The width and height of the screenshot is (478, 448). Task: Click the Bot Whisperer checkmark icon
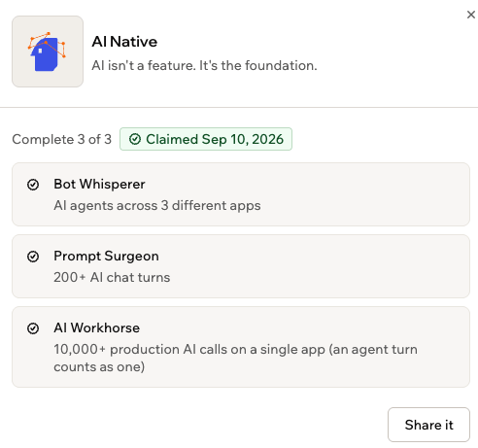pos(33,185)
